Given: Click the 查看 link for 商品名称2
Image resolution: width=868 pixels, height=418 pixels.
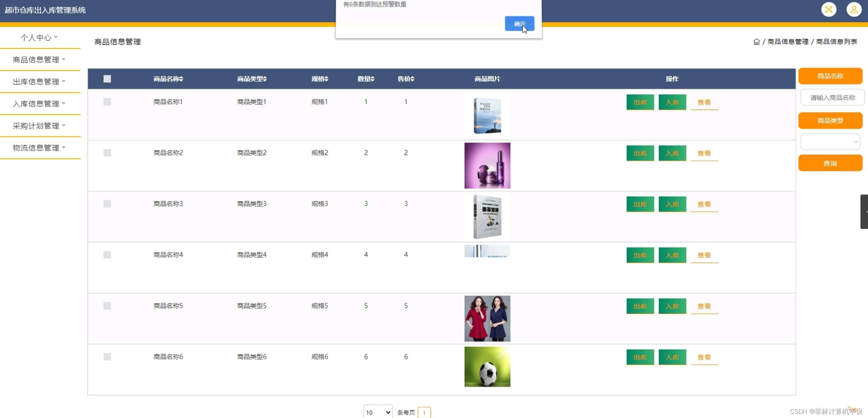Looking at the screenshot, I should click(704, 153).
